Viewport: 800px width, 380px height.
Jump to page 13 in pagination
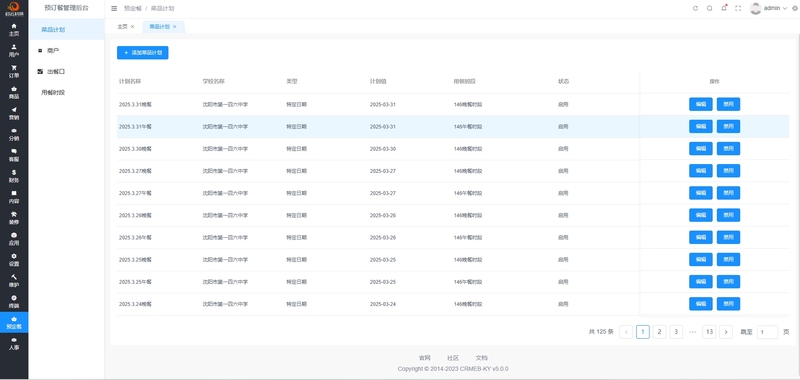(709, 332)
